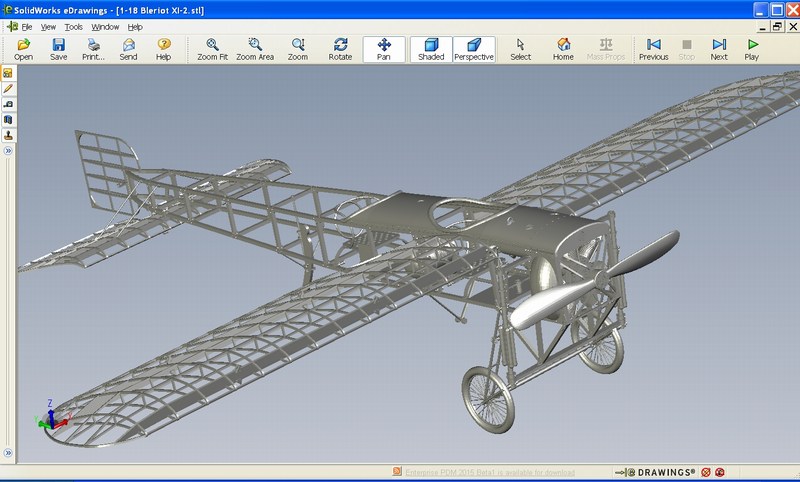Open the View menu
800x482 pixels.
coord(48,27)
